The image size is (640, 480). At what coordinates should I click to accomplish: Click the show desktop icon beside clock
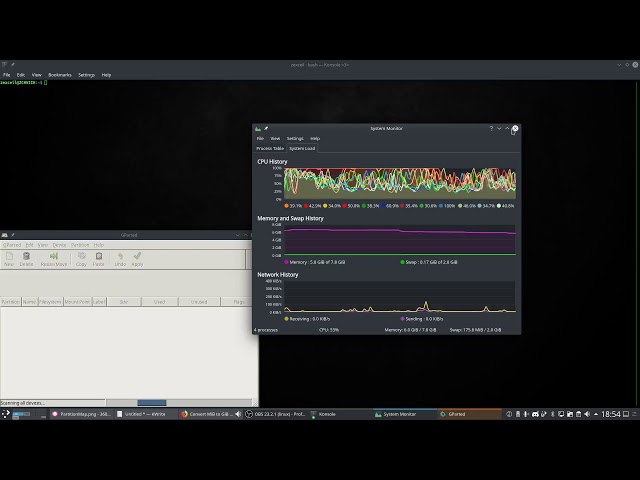tap(626, 414)
